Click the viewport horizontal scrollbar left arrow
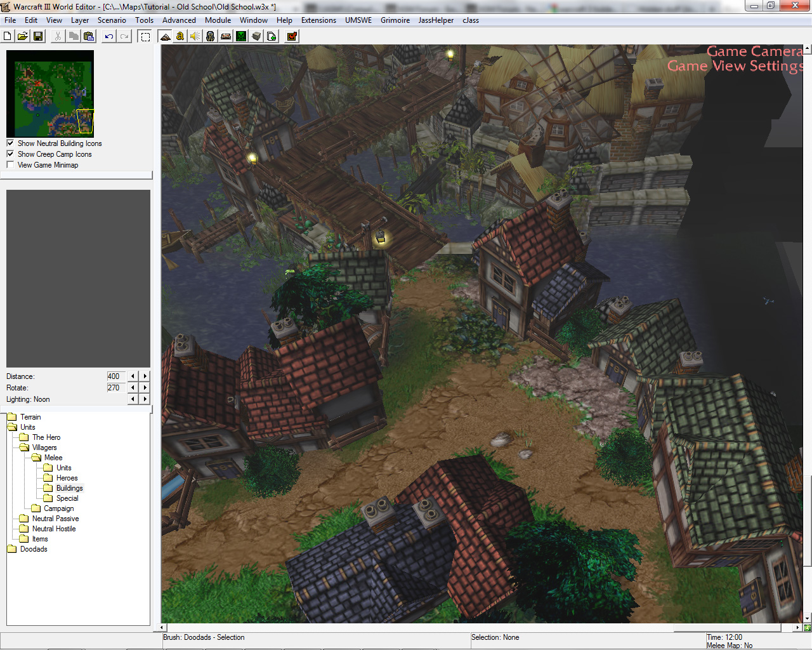812x650 pixels. (x=163, y=628)
